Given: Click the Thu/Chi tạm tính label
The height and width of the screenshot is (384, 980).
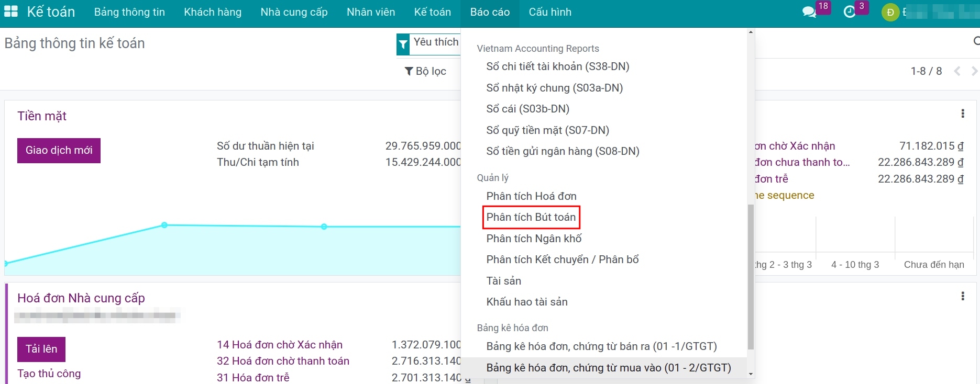Looking at the screenshot, I should (258, 162).
